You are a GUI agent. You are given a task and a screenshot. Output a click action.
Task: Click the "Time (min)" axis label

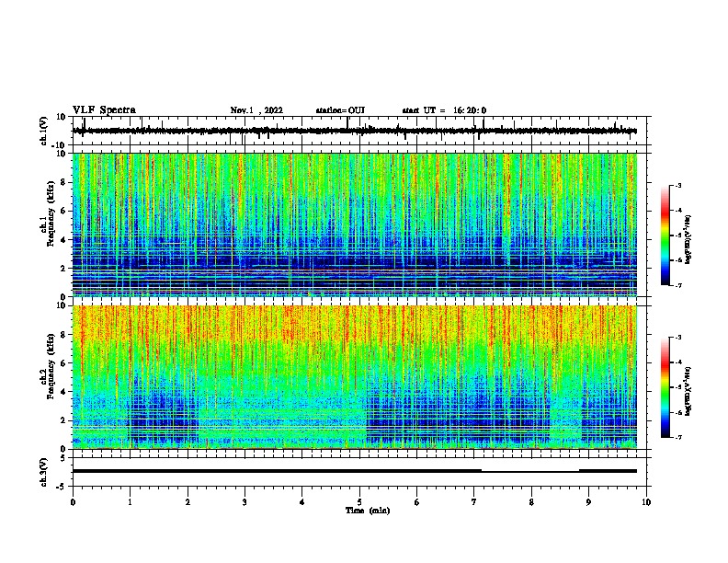point(368,511)
